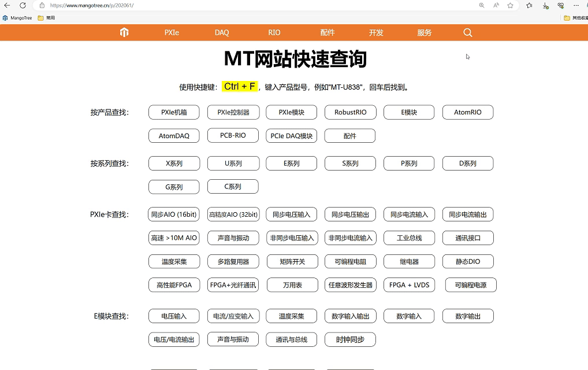Click the 非同步电压输入 button
588x370 pixels.
292,238
